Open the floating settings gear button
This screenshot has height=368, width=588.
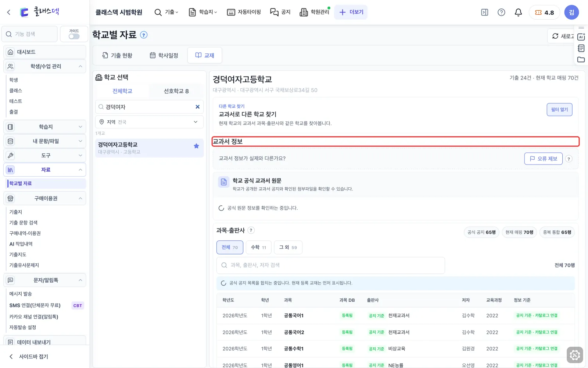click(x=575, y=355)
